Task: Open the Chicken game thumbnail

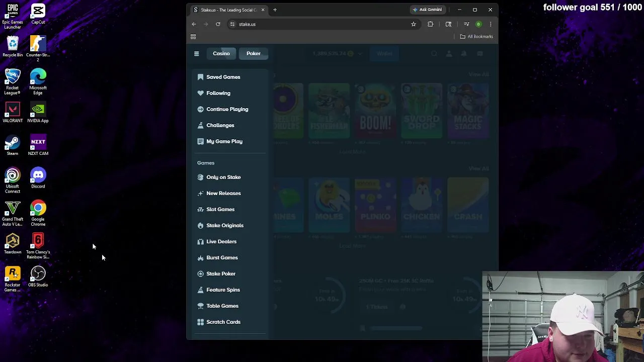Action: (x=422, y=205)
